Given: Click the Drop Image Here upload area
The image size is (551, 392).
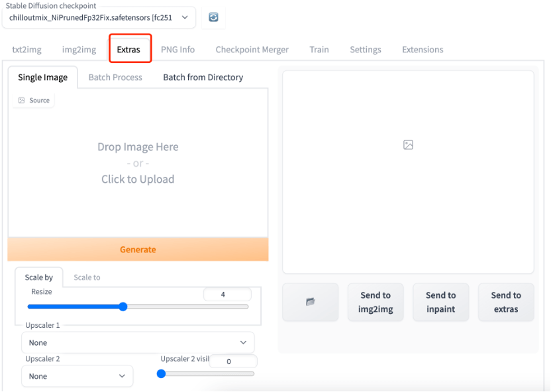Looking at the screenshot, I should point(138,163).
